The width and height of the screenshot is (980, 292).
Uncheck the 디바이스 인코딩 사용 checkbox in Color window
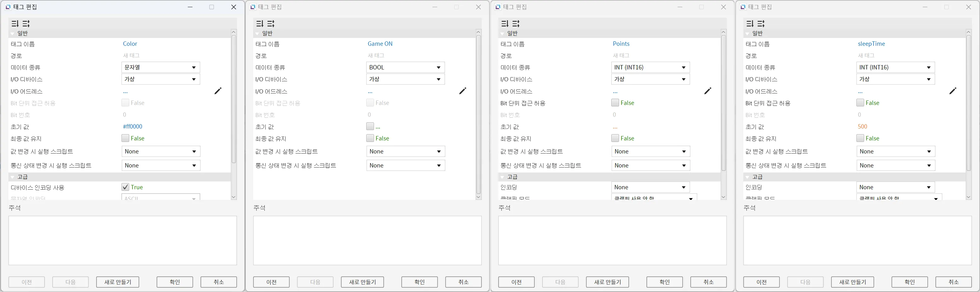125,187
